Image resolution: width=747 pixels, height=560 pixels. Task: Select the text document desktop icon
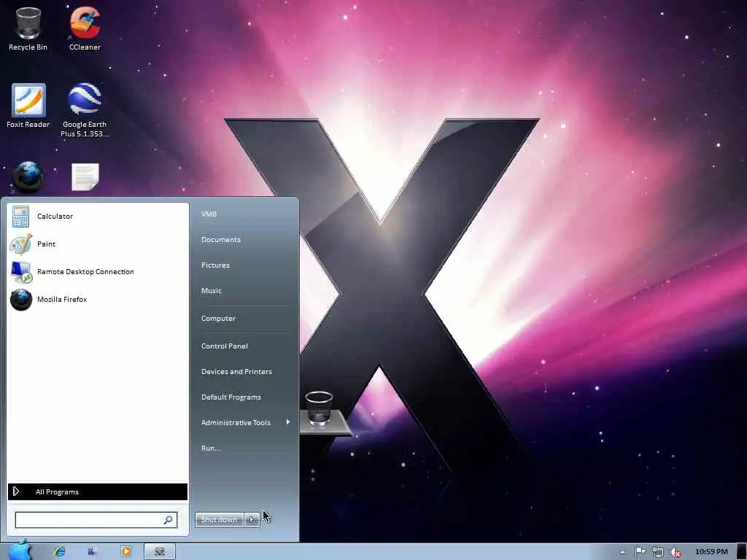pos(85,177)
